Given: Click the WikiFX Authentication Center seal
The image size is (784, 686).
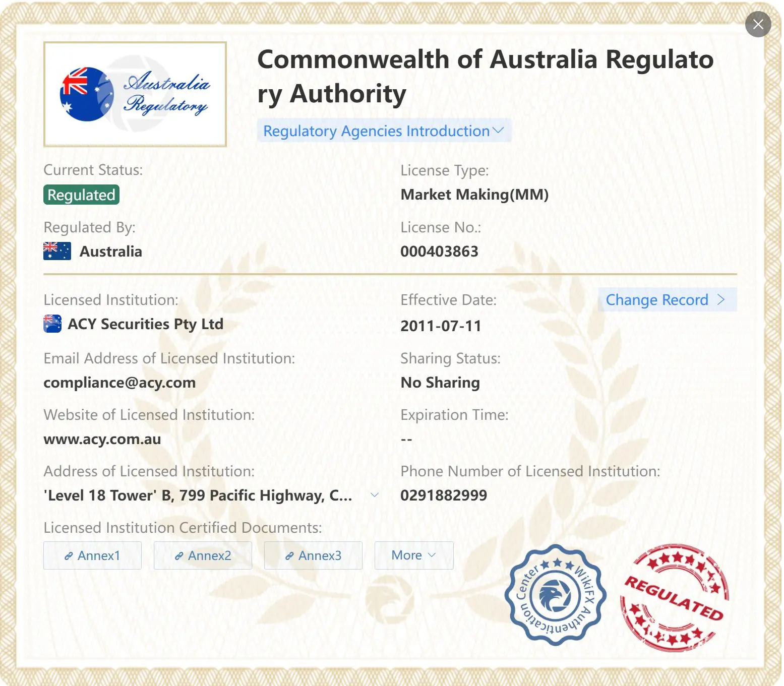Looking at the screenshot, I should point(555,595).
